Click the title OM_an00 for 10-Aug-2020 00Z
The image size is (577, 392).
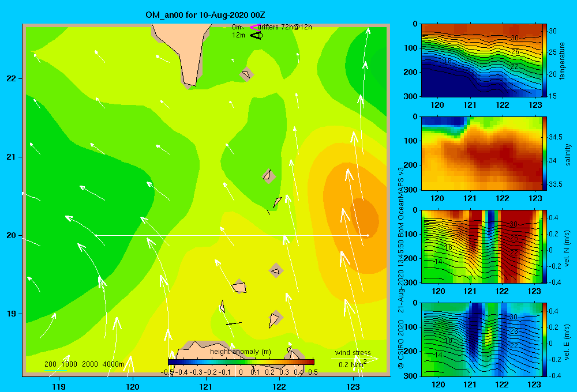tap(205, 15)
